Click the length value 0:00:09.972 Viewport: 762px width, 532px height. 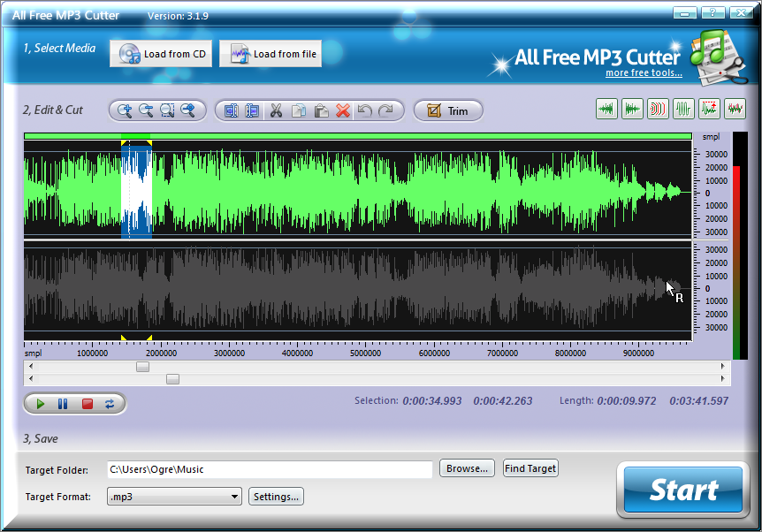tap(627, 401)
